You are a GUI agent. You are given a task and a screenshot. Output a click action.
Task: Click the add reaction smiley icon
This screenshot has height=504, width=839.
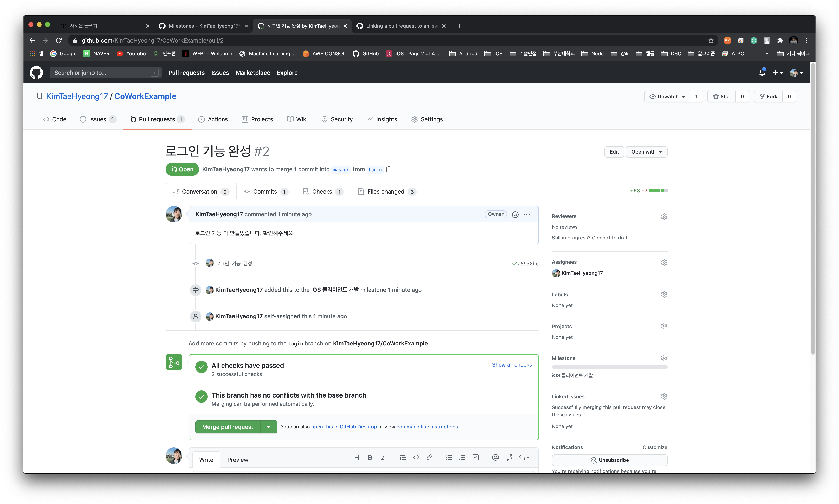click(515, 215)
